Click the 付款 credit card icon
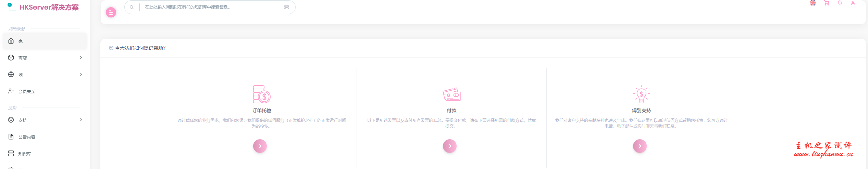 (451, 94)
